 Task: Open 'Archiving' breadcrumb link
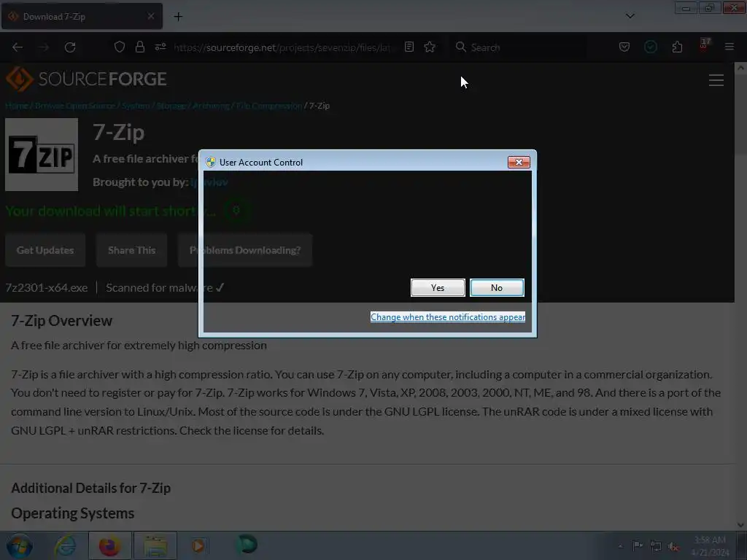211,106
